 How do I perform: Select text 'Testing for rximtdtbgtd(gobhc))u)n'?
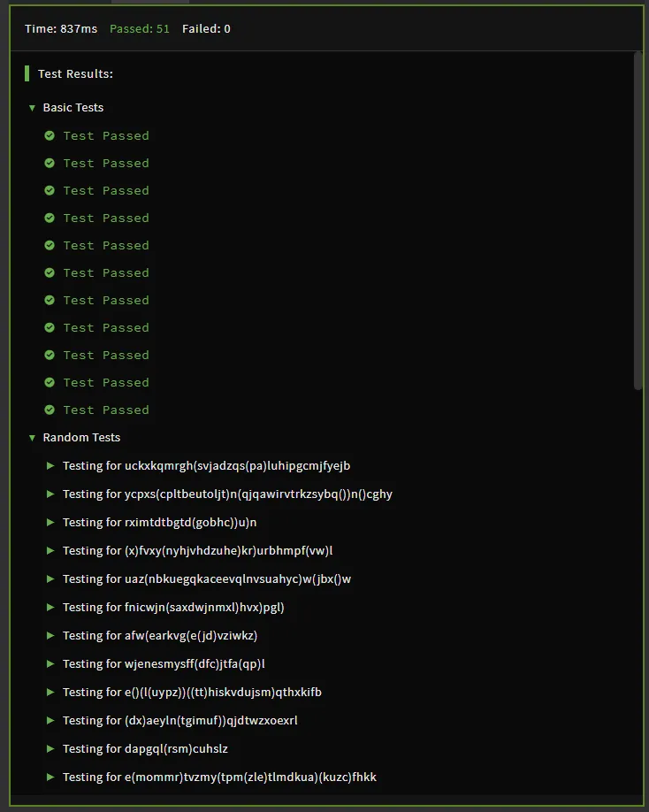(159, 522)
